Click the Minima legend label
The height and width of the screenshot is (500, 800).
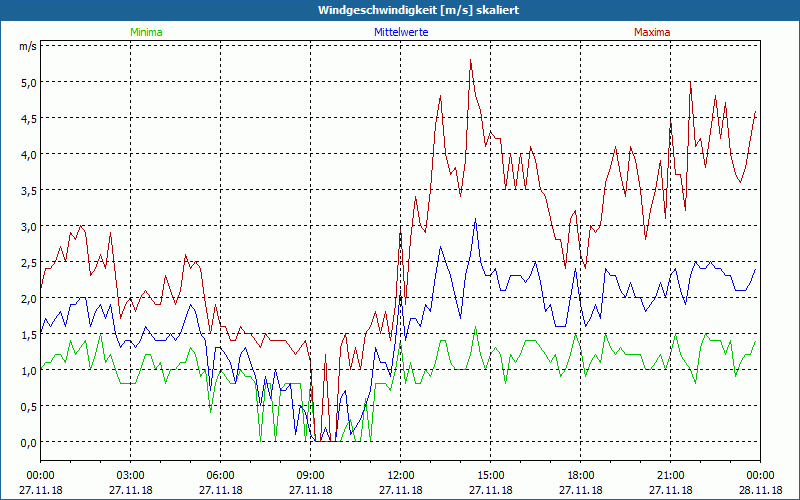[146, 32]
